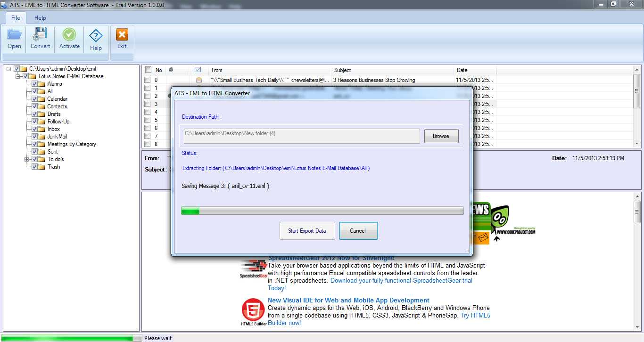Click the status bar progress indicator
Screen dimensions: 644x342
click(x=71, y=338)
